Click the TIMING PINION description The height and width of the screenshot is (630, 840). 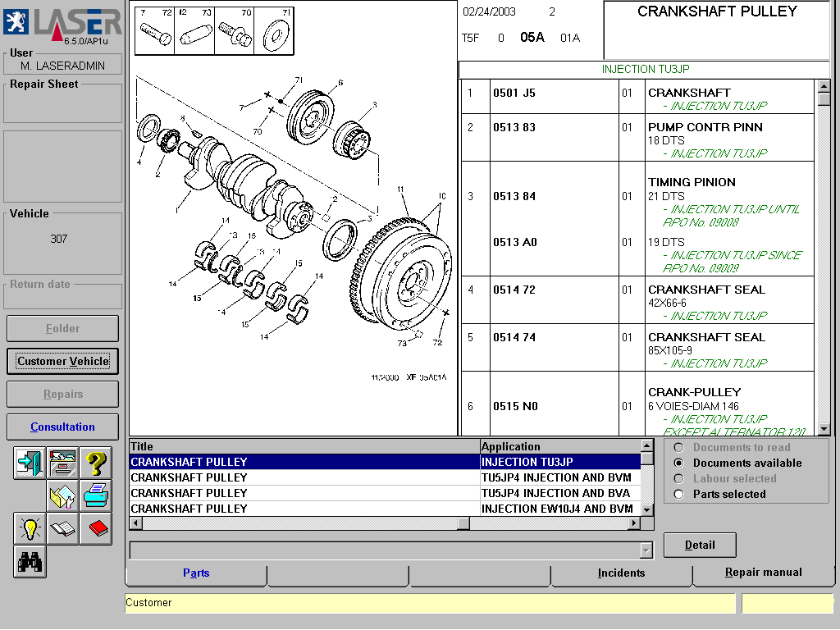pyautogui.click(x=692, y=182)
